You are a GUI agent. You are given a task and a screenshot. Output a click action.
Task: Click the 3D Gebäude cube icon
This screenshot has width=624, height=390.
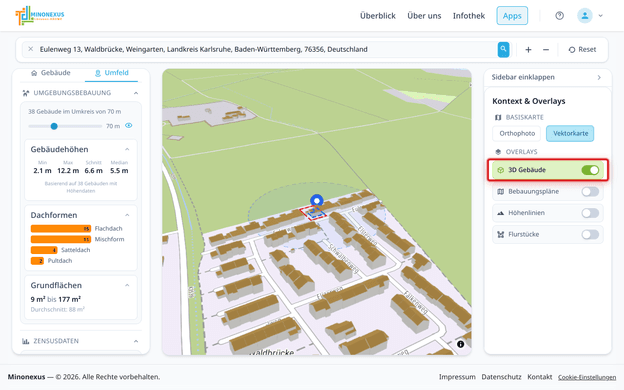(x=501, y=170)
